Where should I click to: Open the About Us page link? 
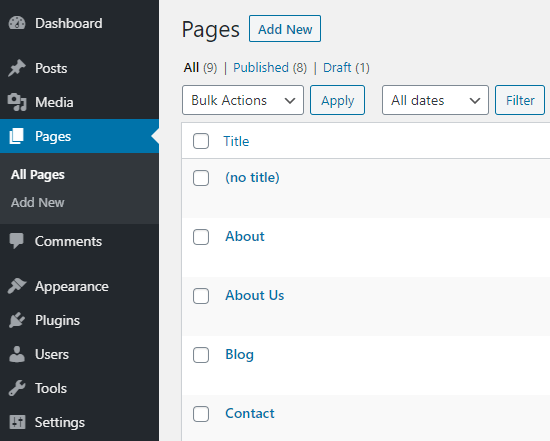[255, 295]
